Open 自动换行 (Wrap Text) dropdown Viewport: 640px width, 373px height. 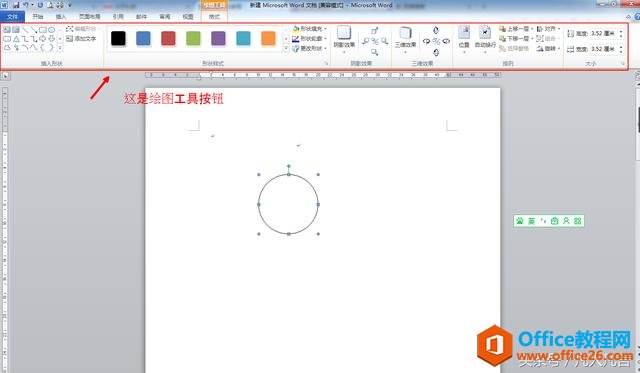click(485, 40)
